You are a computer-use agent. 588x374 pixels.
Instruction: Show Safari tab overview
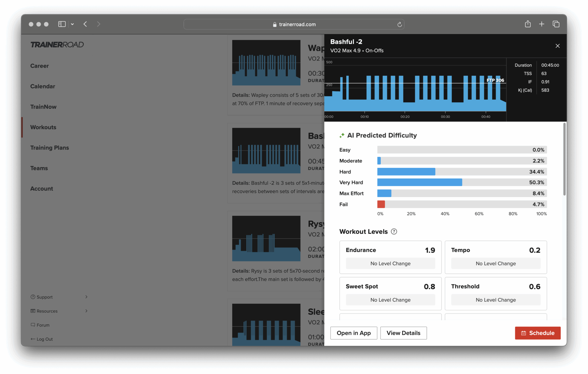556,24
